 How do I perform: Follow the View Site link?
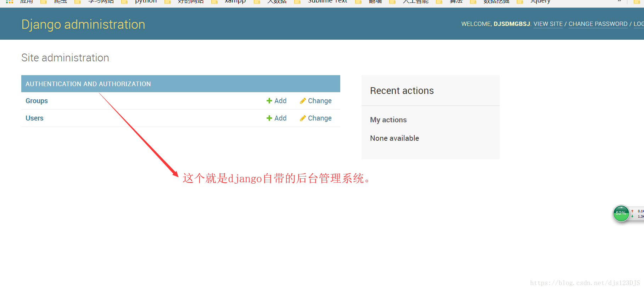[x=548, y=24]
